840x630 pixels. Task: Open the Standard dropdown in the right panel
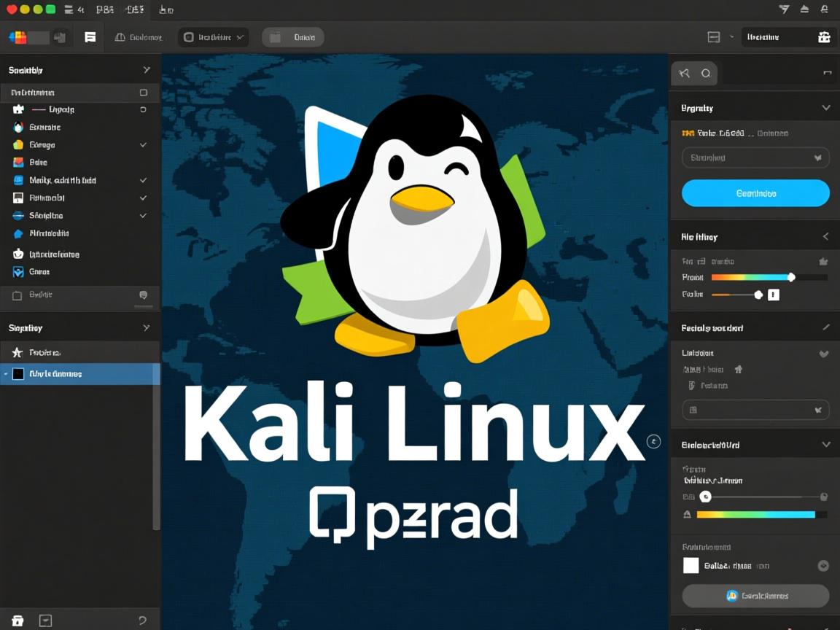(x=755, y=157)
